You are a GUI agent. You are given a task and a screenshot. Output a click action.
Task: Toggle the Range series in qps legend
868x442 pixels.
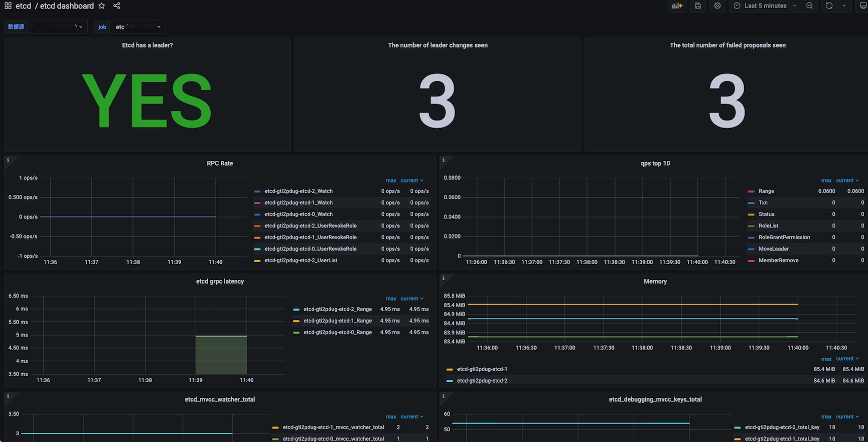pyautogui.click(x=766, y=191)
